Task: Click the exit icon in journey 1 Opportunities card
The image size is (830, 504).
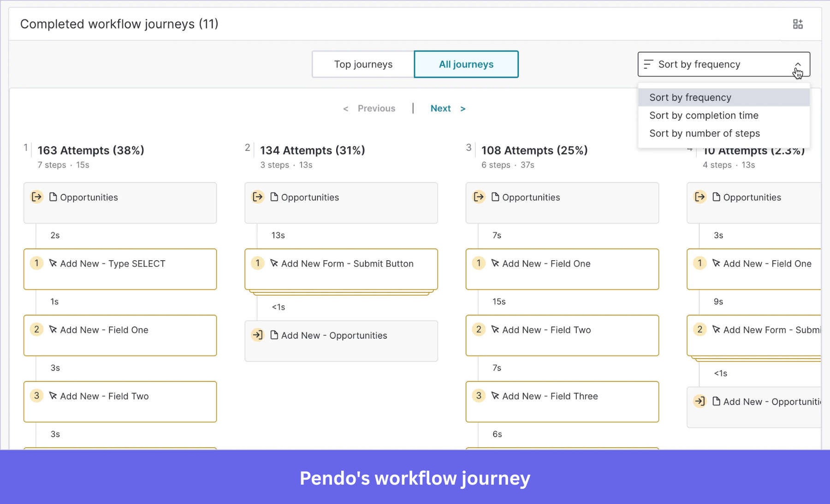Action: click(x=36, y=197)
